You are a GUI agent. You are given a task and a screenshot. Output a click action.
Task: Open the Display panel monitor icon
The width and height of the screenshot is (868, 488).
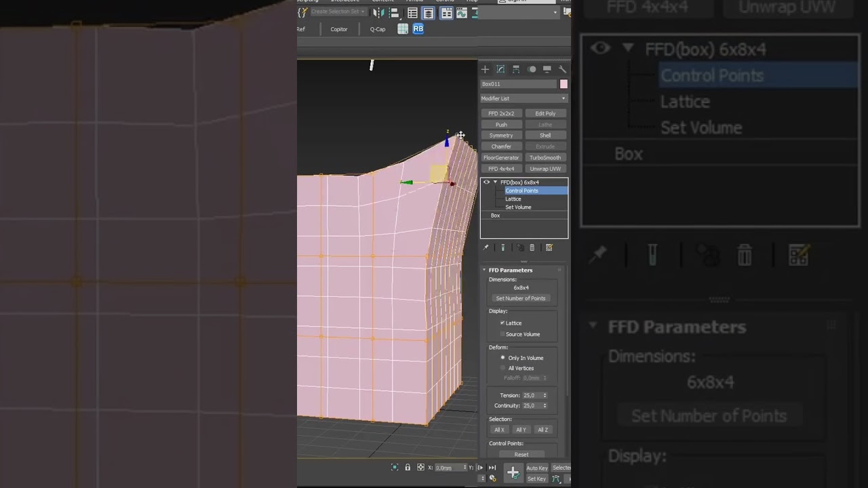[547, 69]
